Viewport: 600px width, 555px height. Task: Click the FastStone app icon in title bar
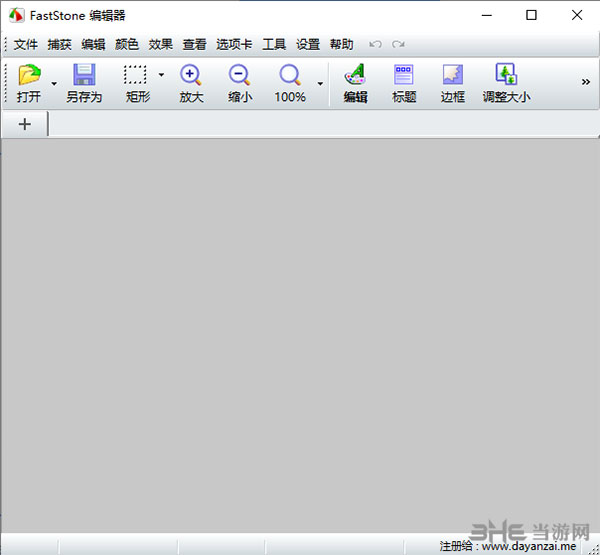pos(16,15)
